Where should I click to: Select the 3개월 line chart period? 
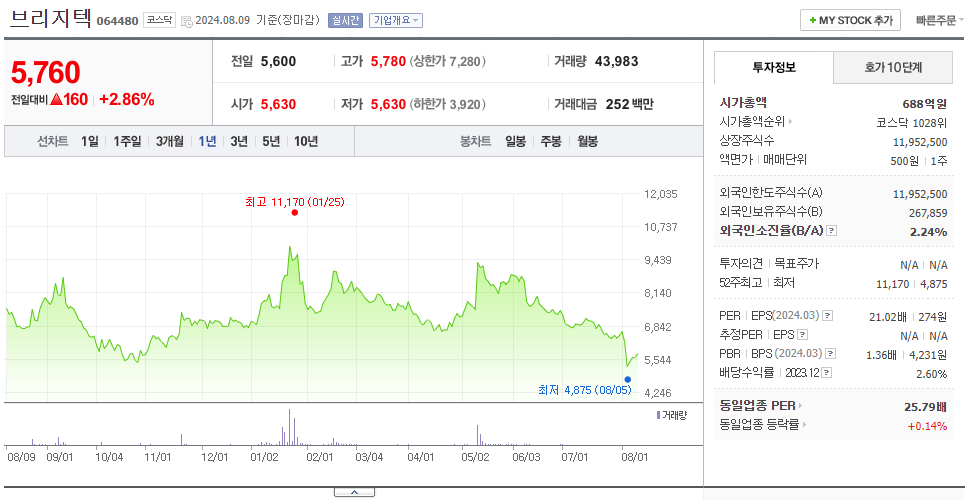tap(170, 141)
